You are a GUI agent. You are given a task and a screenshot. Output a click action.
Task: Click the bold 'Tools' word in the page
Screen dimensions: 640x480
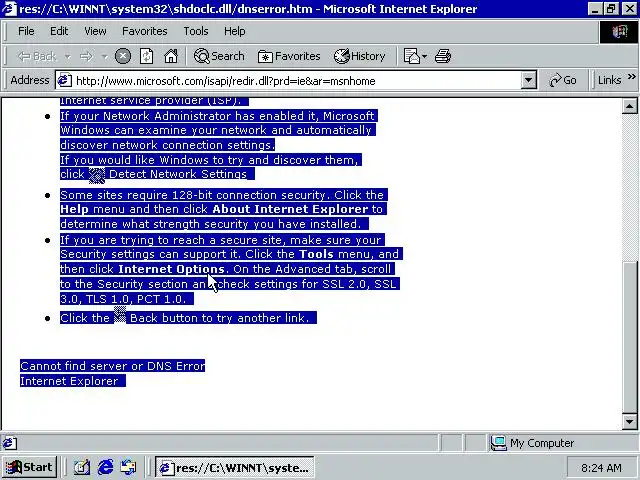point(316,254)
